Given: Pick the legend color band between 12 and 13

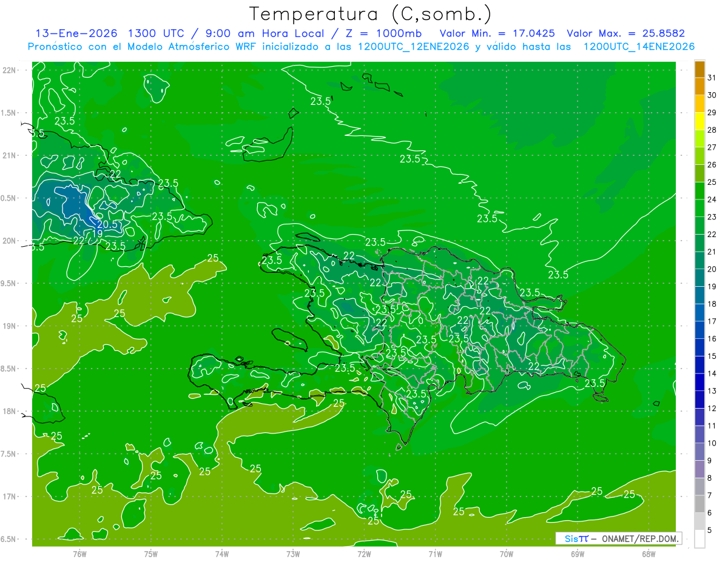Looking at the screenshot, I should tap(699, 400).
